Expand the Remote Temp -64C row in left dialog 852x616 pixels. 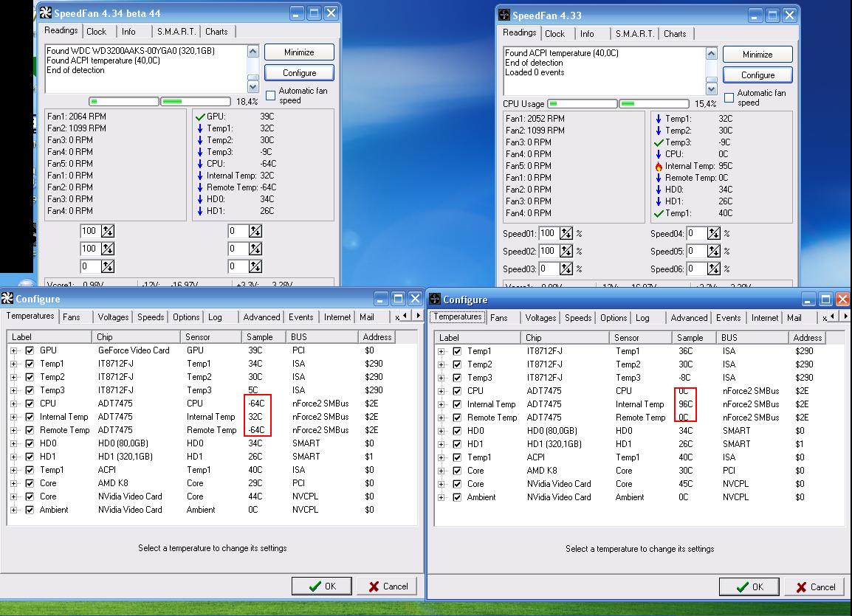13,430
